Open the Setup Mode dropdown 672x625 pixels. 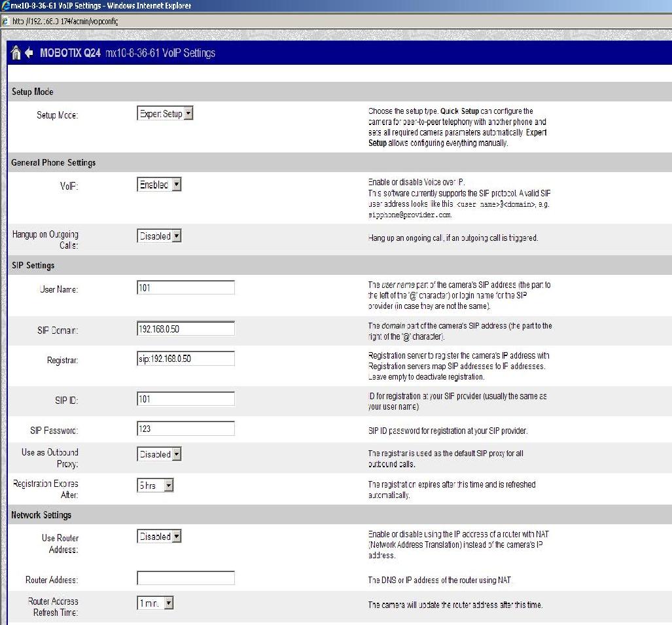pos(165,113)
